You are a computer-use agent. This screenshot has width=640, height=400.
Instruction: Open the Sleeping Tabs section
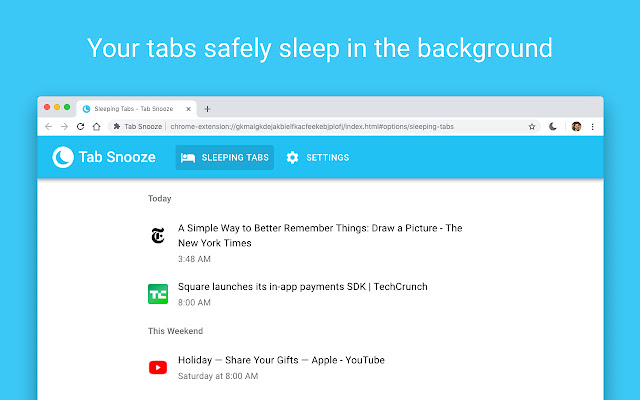(225, 158)
